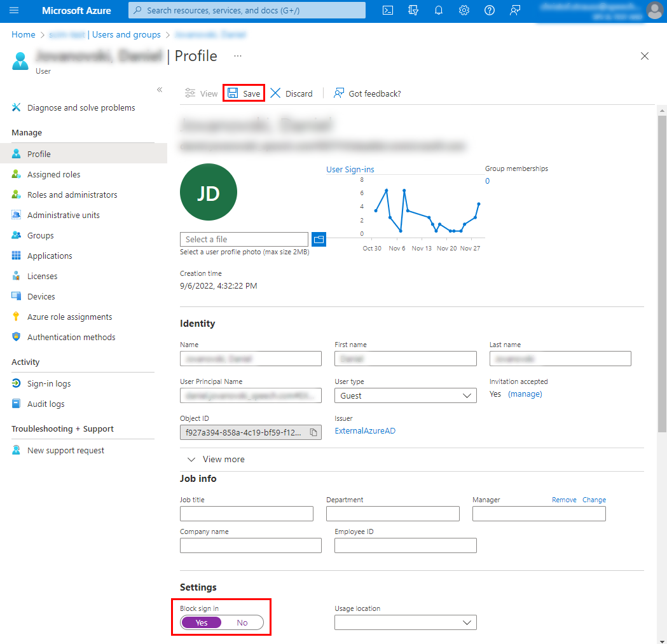667x644 pixels.
Task: Close the Profile blade
Action: click(x=645, y=56)
